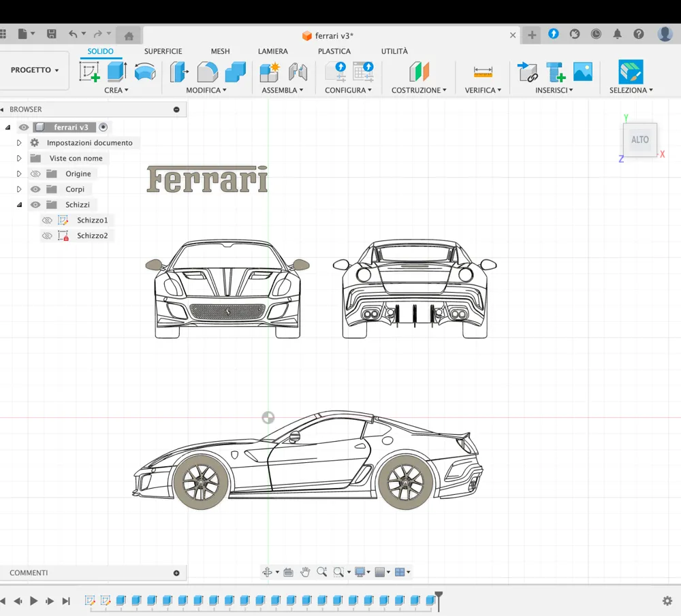Screen dimensions: 681x616
Task: Switch to the MESH tab
Action: coord(220,51)
